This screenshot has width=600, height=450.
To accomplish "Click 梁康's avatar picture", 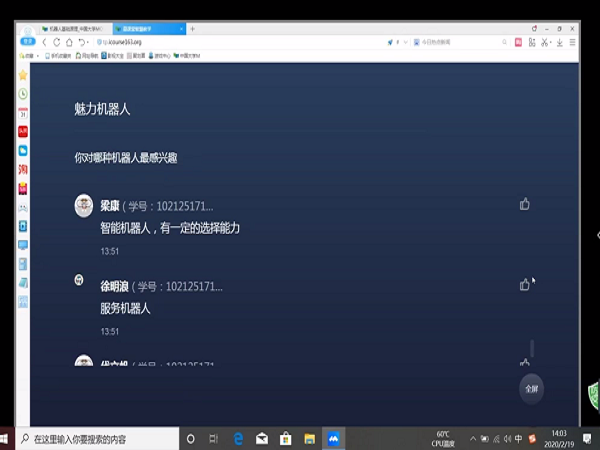I will click(84, 205).
